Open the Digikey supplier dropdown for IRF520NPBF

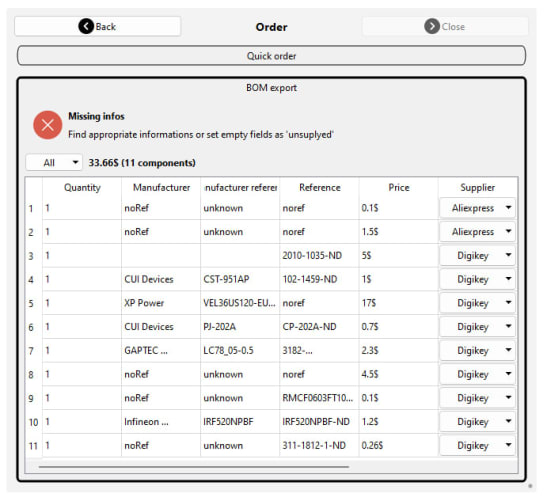[x=477, y=421]
